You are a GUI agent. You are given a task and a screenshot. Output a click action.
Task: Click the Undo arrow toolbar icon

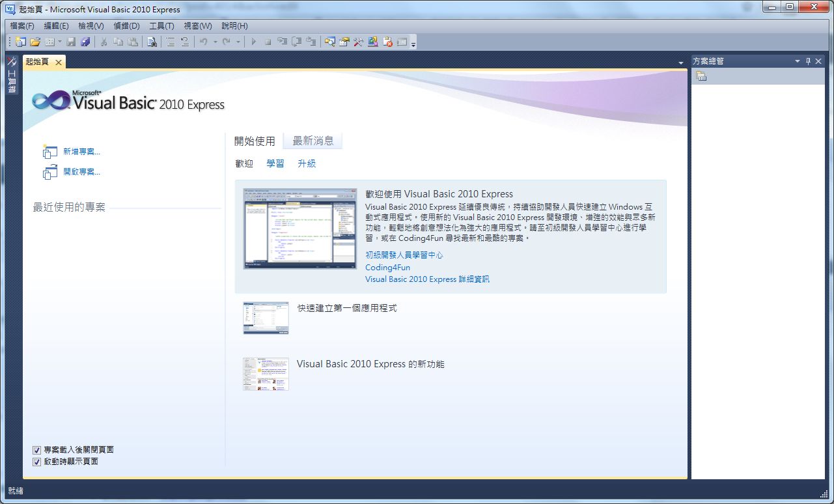204,42
